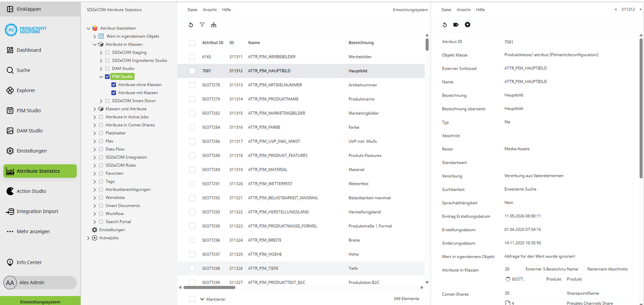This screenshot has height=305, width=644.
Task: Click Einstellungen gear in tree
Action: click(95, 230)
